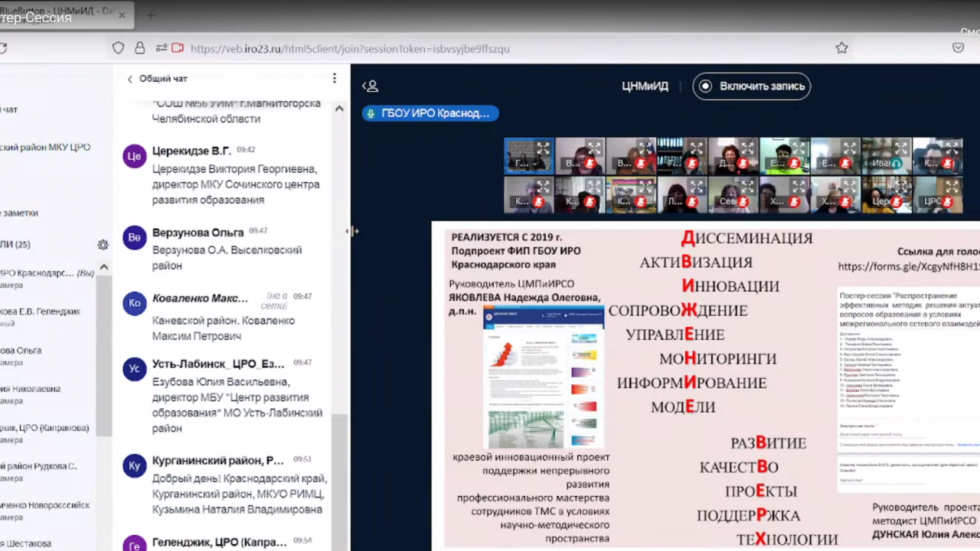Toggle recording with Включить запись
Viewport: 980px width, 551px height.
pyautogui.click(x=751, y=86)
